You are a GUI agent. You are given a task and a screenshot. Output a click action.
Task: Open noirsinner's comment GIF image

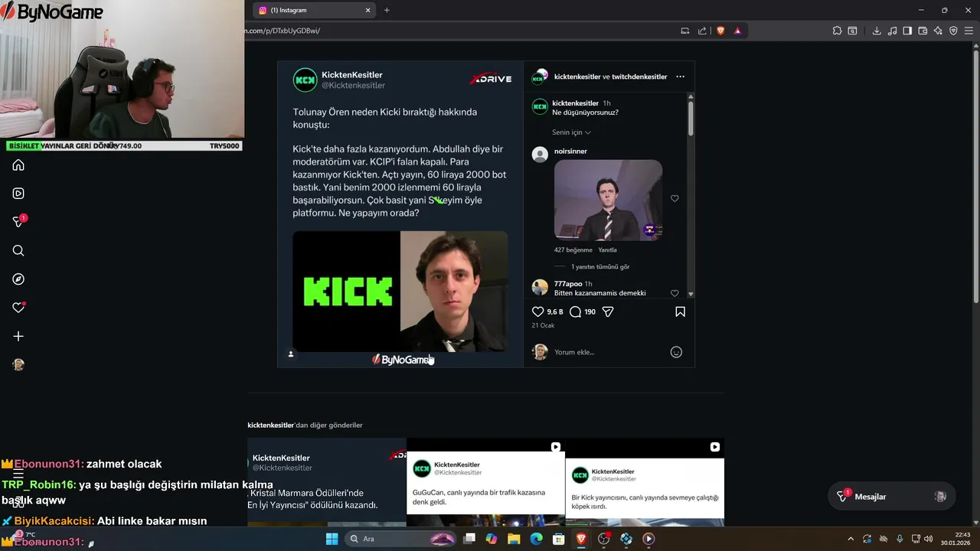608,200
